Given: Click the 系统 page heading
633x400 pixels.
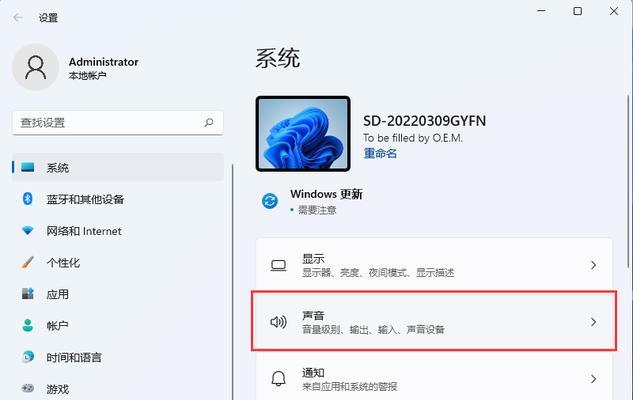Looking at the screenshot, I should click(x=278, y=58).
